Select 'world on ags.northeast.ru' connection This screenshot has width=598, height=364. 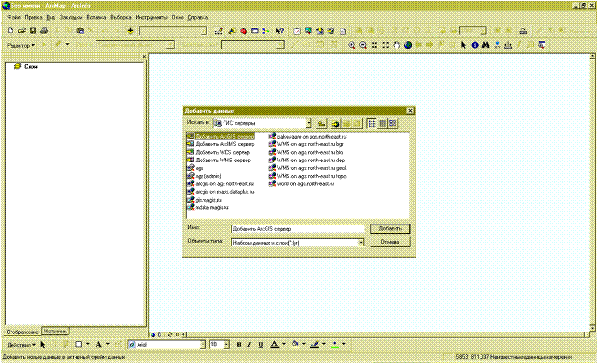point(302,183)
